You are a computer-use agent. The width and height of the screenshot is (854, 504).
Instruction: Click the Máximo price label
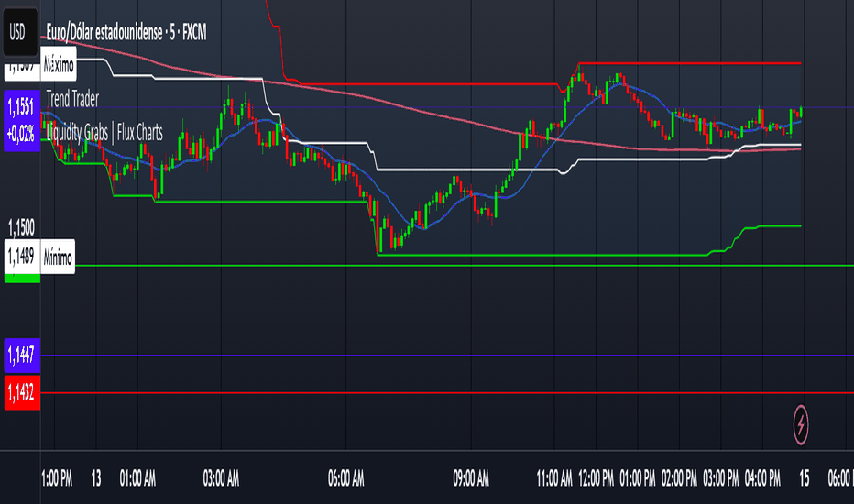coord(59,65)
